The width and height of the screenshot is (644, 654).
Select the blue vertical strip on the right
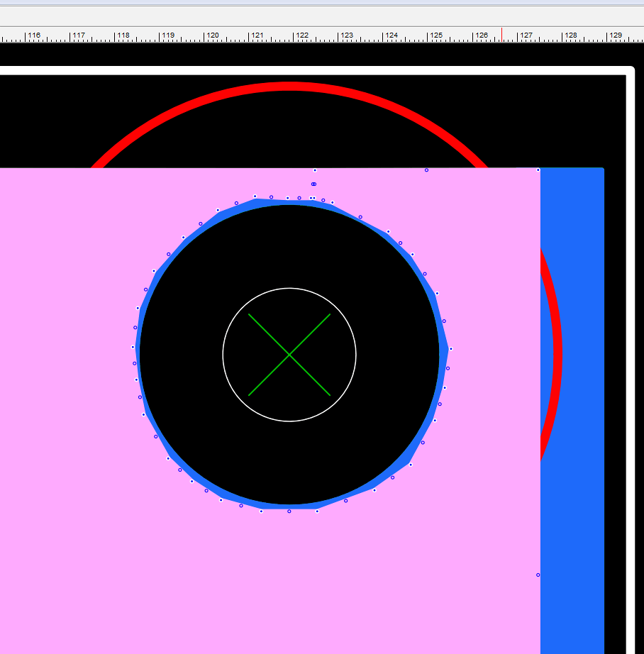(572, 426)
